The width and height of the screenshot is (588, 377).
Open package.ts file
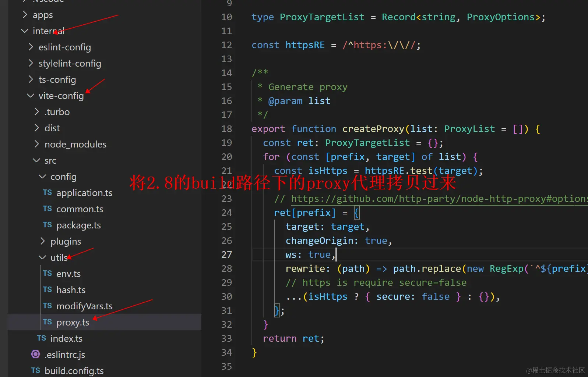pyautogui.click(x=78, y=225)
